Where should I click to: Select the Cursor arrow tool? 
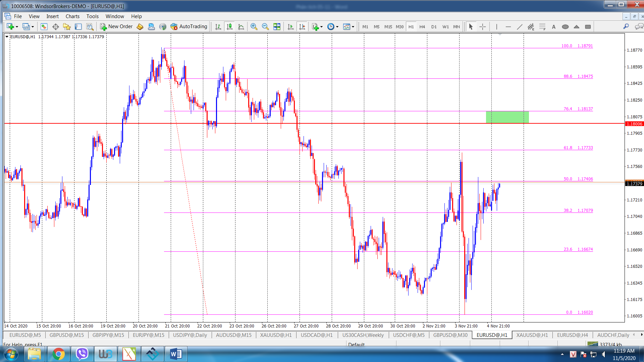click(x=471, y=27)
